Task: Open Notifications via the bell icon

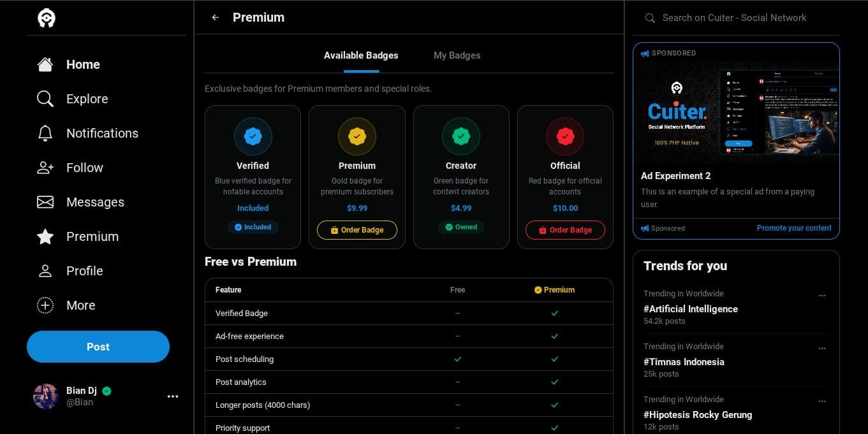Action: (45, 133)
